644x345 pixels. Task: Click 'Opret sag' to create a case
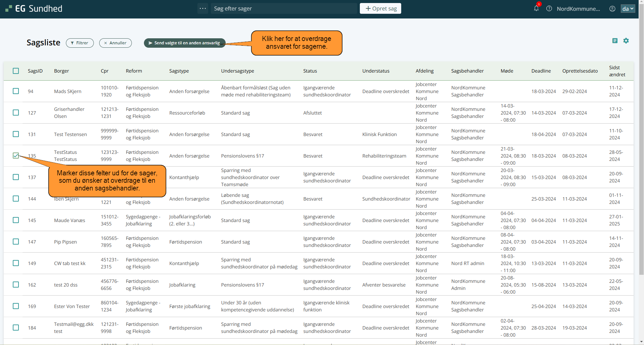(380, 8)
